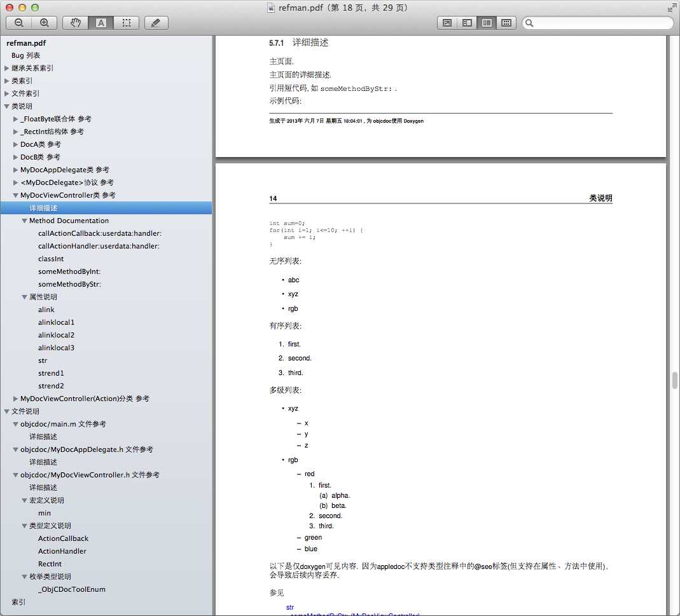Jump to _ObjCDocToolEnum entry

[71, 589]
